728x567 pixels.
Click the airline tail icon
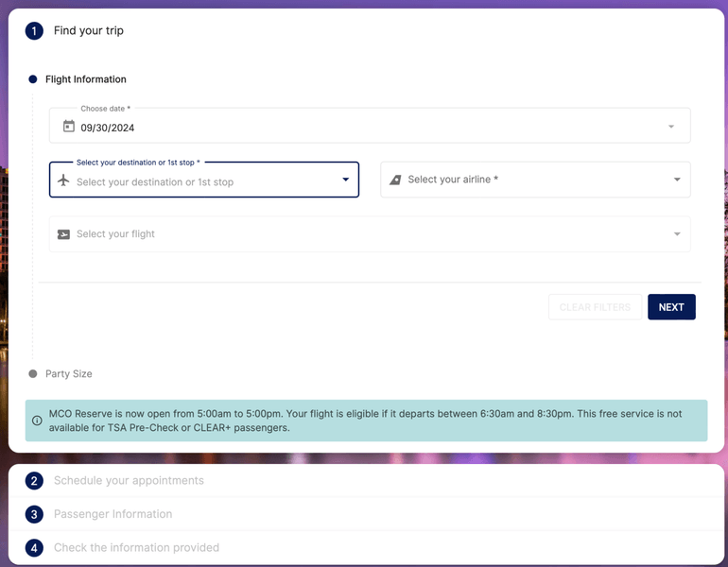[395, 180]
